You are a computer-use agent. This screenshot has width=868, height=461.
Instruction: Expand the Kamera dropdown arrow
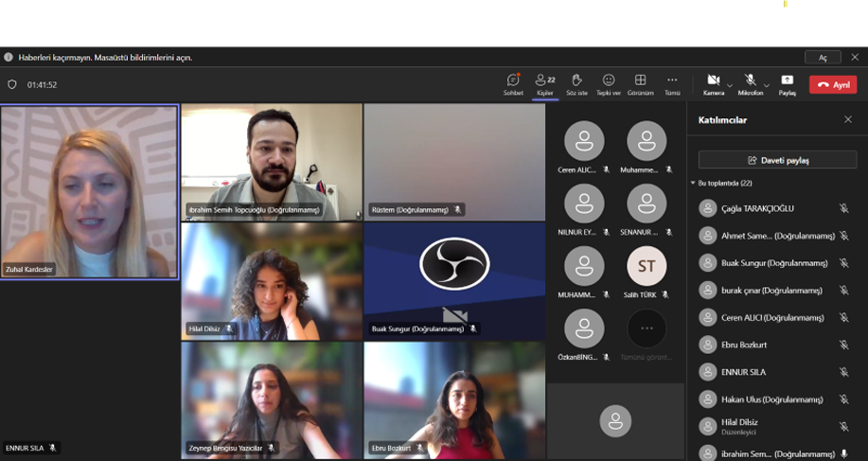click(730, 85)
